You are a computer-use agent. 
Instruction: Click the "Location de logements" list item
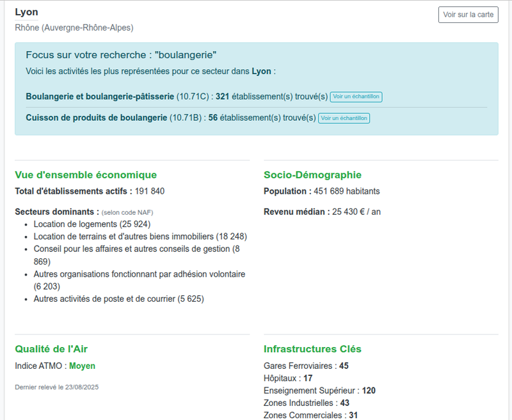[92, 224]
